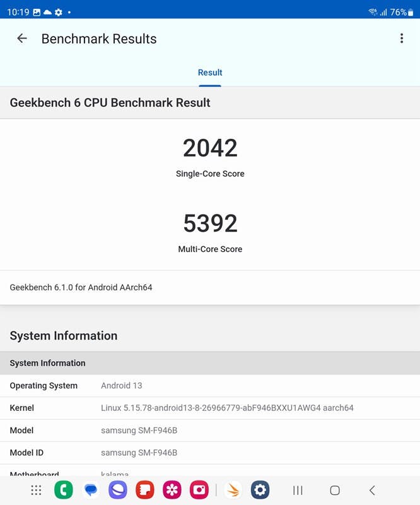The image size is (420, 505).
Task: Tap the large System Information heading
Action: 64,336
